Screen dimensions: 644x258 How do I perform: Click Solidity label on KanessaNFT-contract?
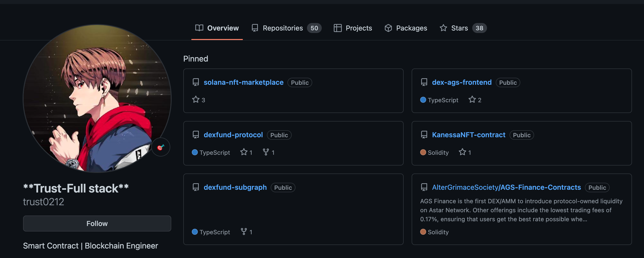[438, 152]
